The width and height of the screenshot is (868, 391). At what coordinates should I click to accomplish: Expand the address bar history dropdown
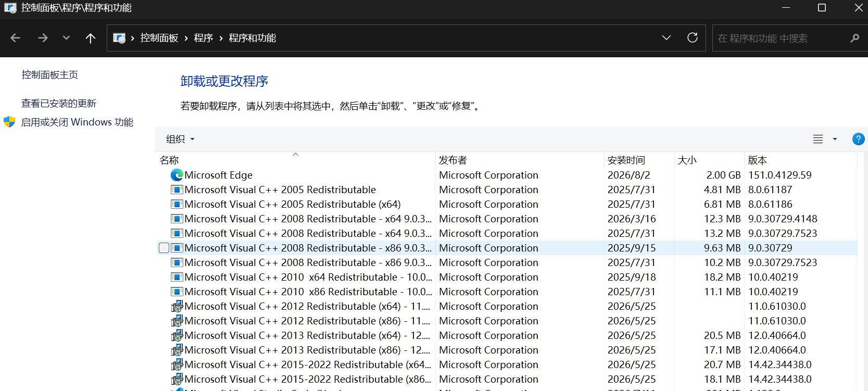pos(666,38)
